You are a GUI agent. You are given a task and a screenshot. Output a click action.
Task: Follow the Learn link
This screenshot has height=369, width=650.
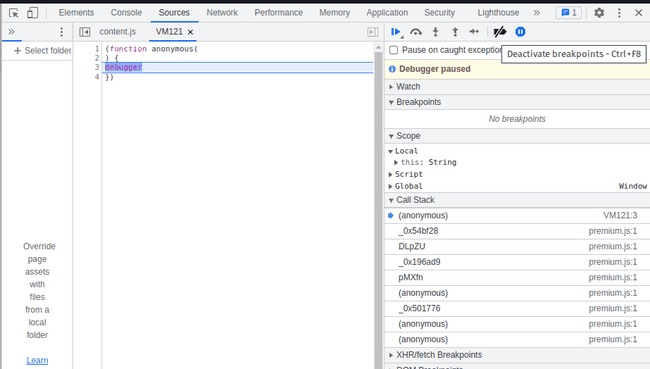tap(37, 361)
